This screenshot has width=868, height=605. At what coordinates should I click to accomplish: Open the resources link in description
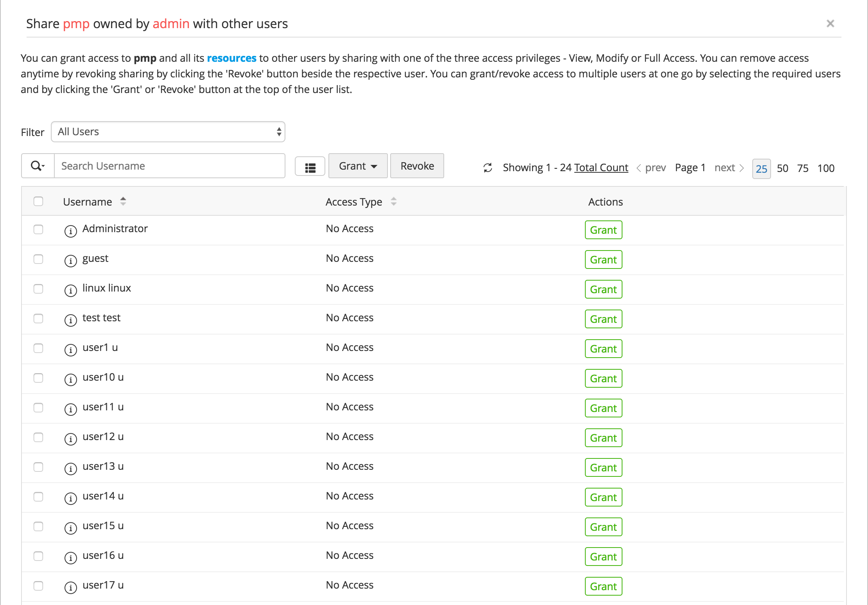[231, 58]
